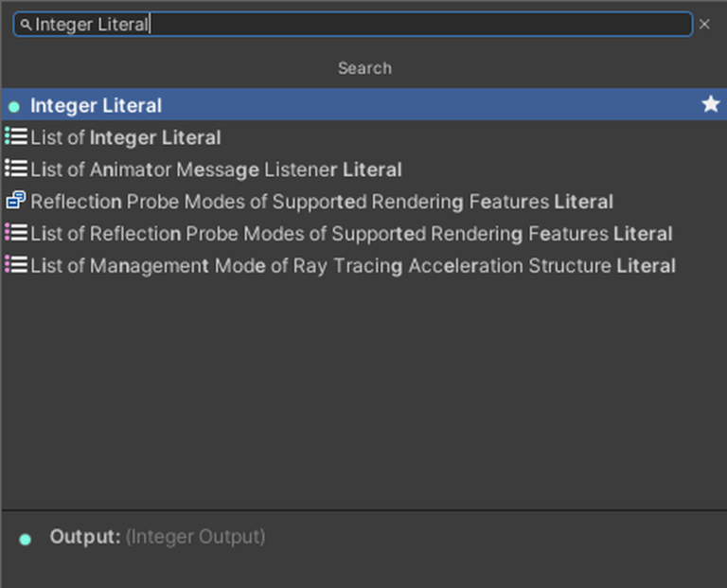Toggle the favorite star on Integer Literal

coord(710,104)
